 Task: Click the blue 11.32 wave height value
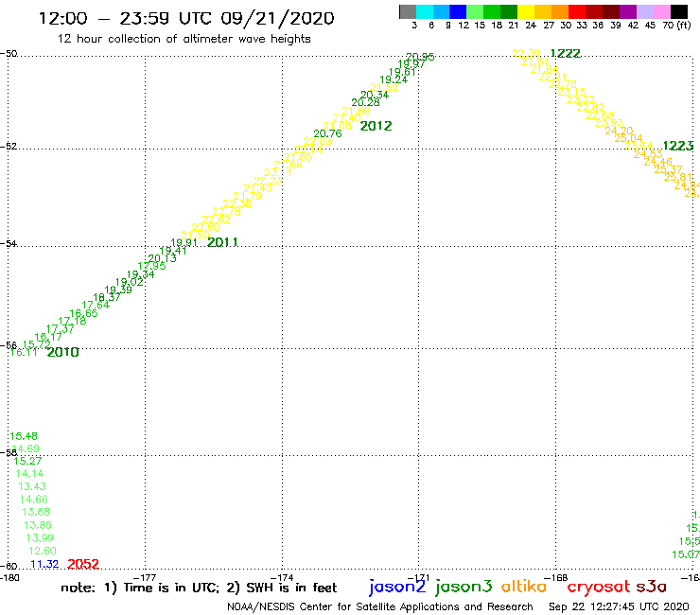pos(44,565)
